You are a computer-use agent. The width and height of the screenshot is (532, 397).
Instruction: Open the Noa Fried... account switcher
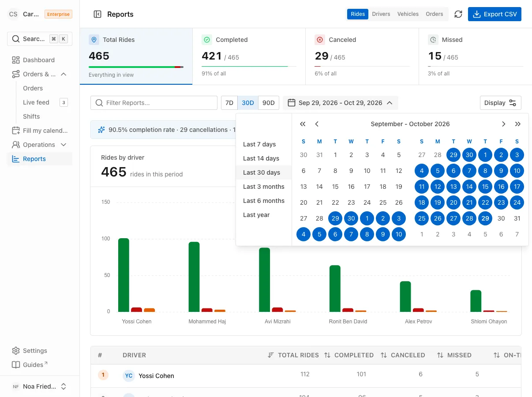(40, 386)
